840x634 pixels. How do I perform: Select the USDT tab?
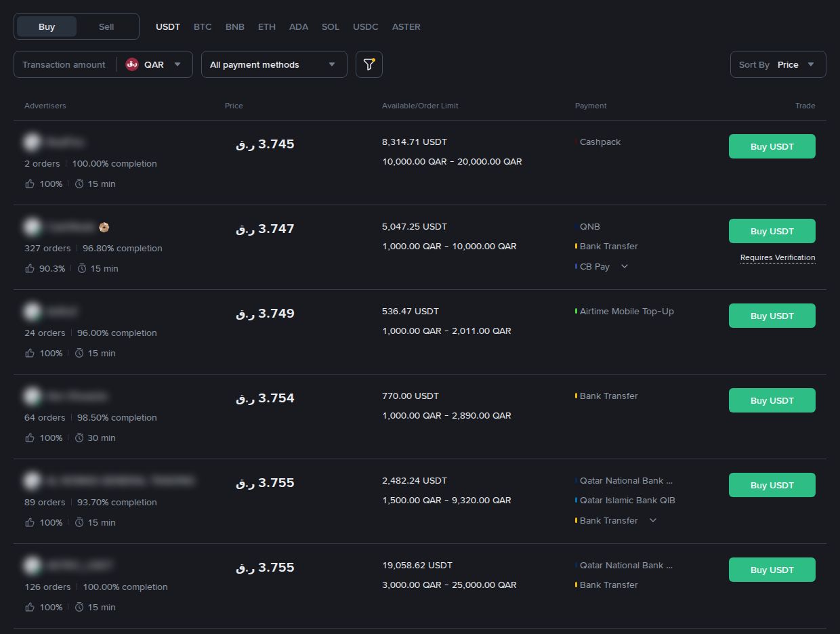pos(168,26)
